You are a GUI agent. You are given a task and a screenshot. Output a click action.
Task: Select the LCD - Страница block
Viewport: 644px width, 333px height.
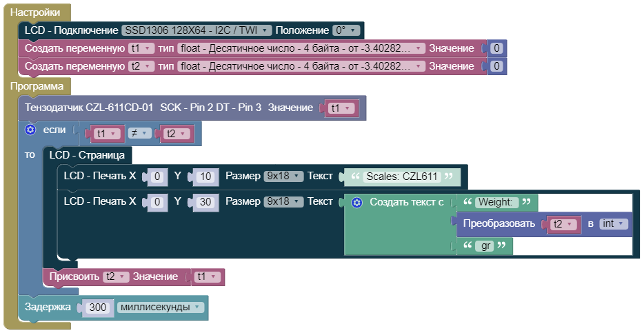pos(87,155)
